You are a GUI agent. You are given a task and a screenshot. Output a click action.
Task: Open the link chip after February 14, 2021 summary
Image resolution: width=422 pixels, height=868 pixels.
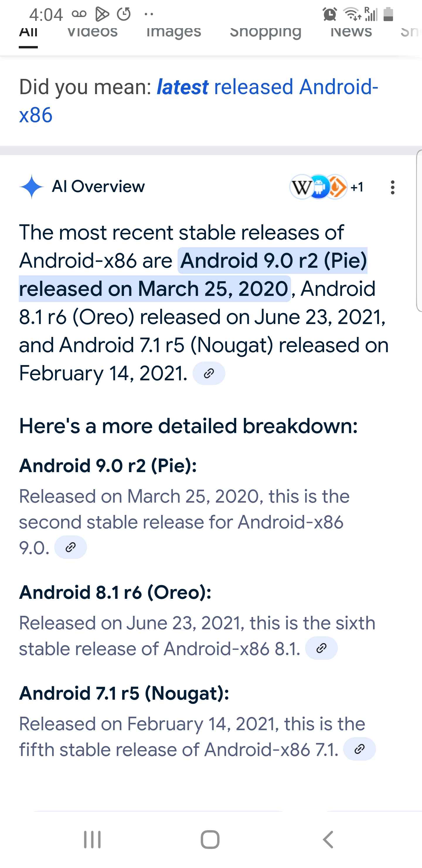click(209, 373)
